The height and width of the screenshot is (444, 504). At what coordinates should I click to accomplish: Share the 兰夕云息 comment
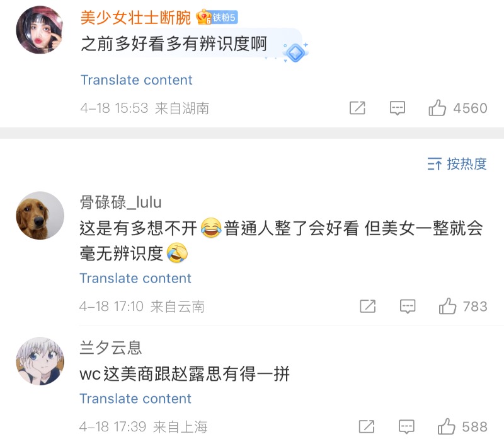(x=366, y=426)
